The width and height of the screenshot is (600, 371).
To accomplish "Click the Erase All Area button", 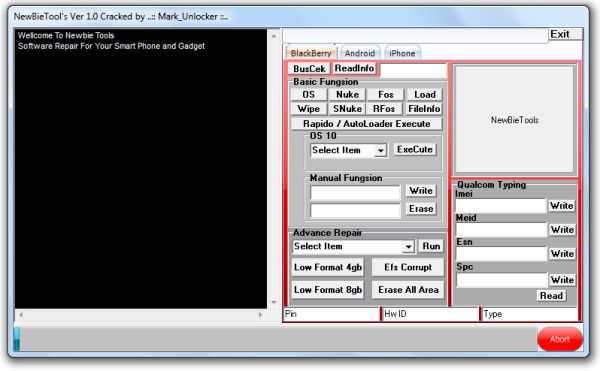I will point(408,290).
